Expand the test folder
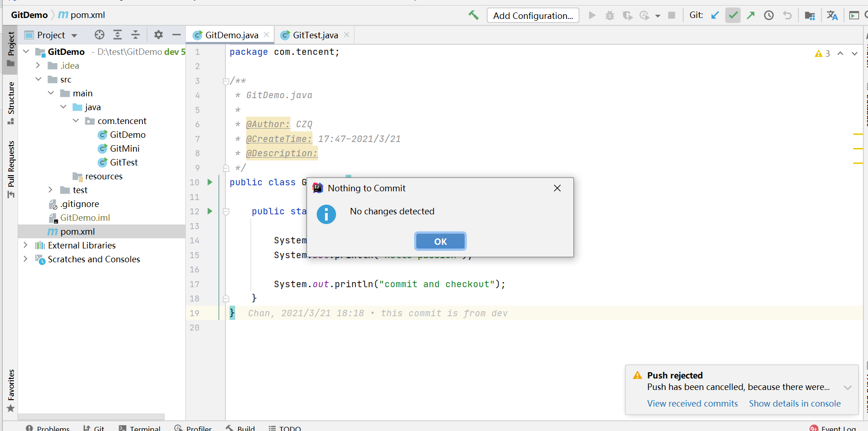Screen dimensions: 868x431 tap(51, 190)
